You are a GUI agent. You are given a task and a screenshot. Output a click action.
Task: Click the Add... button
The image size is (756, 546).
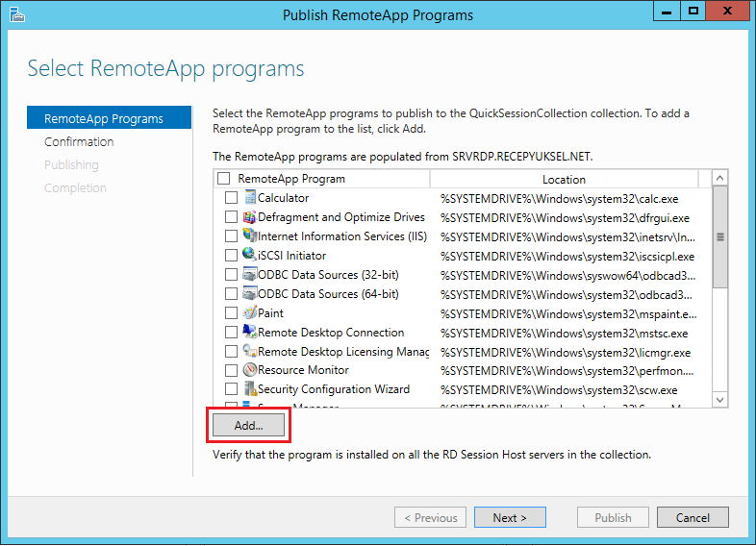tap(248, 425)
